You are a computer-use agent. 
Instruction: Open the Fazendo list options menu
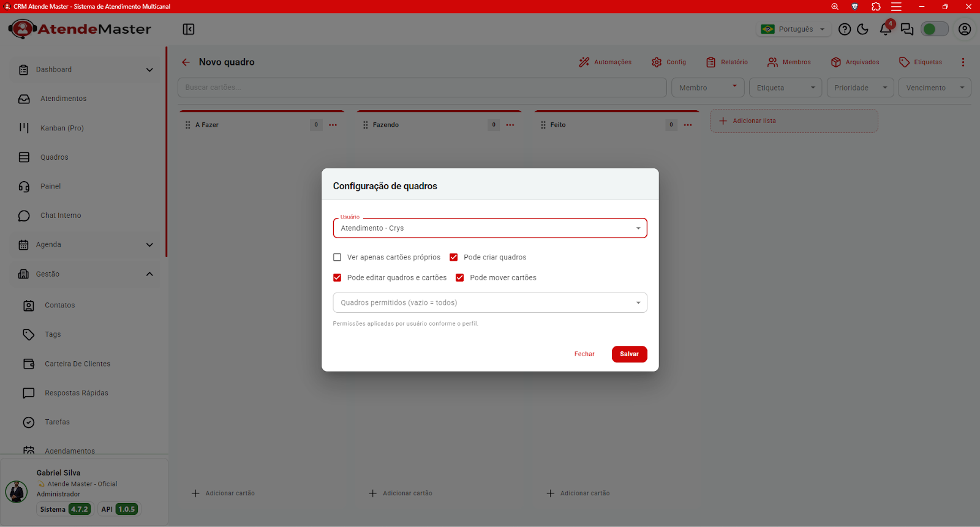510,125
